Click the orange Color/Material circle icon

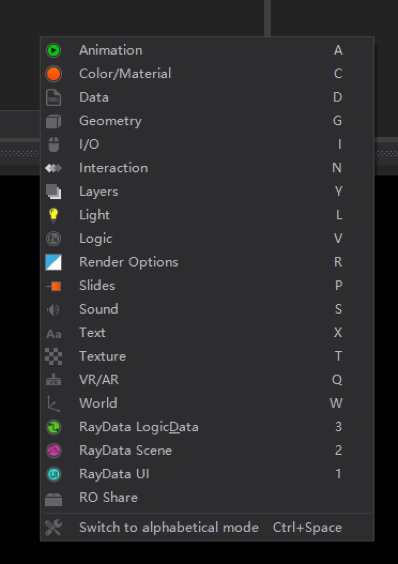54,74
